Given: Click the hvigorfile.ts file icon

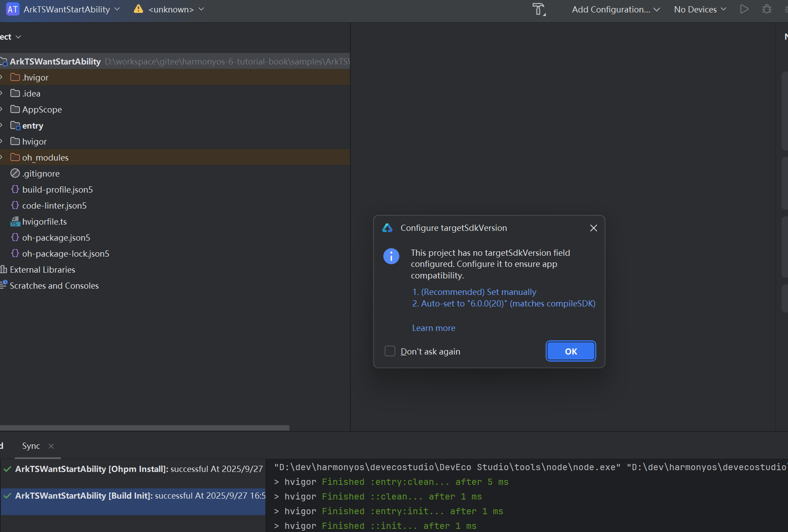Looking at the screenshot, I should point(15,222).
